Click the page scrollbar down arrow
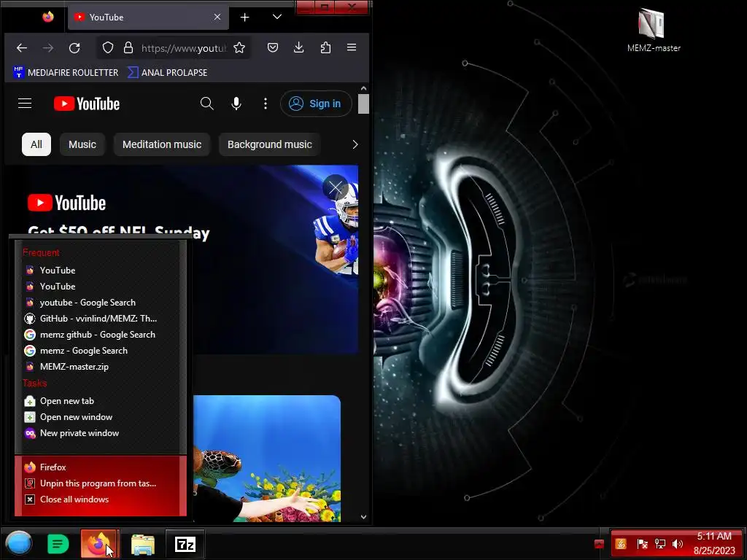The image size is (747, 560). click(363, 517)
